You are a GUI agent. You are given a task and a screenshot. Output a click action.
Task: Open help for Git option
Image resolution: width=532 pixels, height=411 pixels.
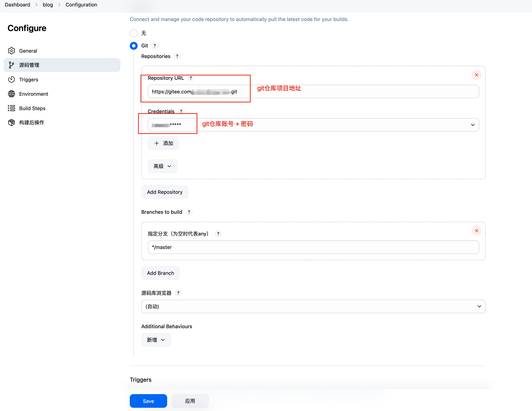click(x=155, y=45)
